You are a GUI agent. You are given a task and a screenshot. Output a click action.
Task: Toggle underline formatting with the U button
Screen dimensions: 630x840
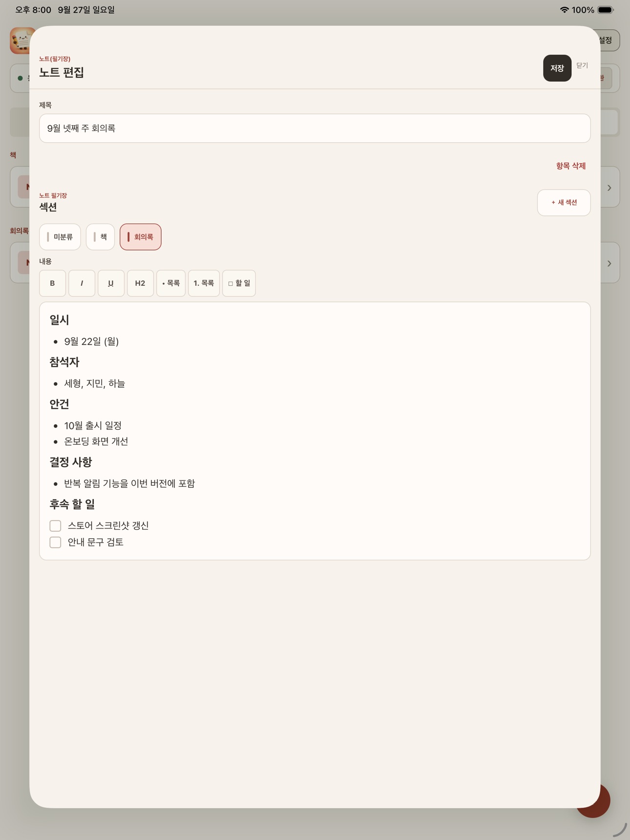click(111, 283)
